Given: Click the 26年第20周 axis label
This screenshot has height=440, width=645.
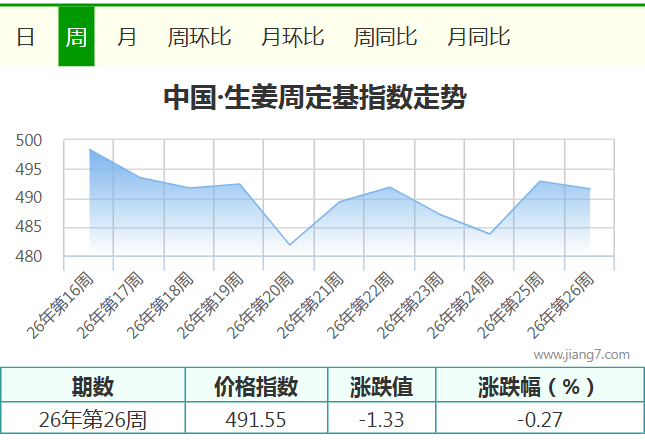Looking at the screenshot, I should click(x=260, y=305).
